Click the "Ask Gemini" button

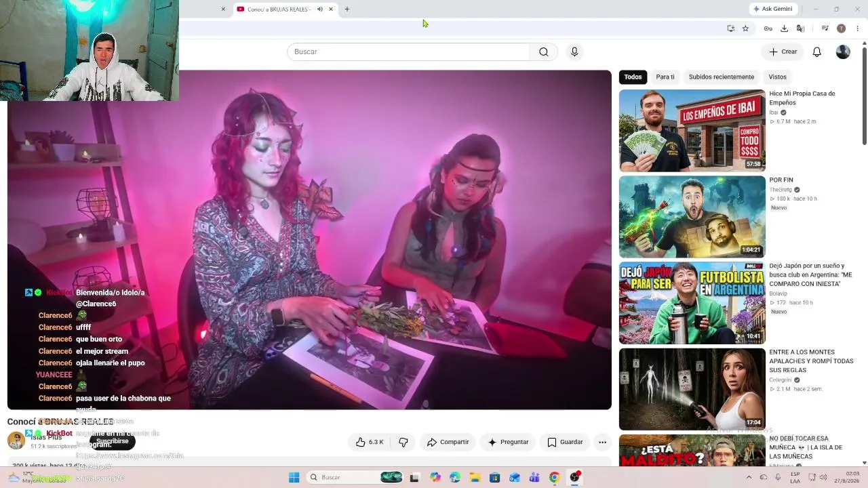[772, 9]
